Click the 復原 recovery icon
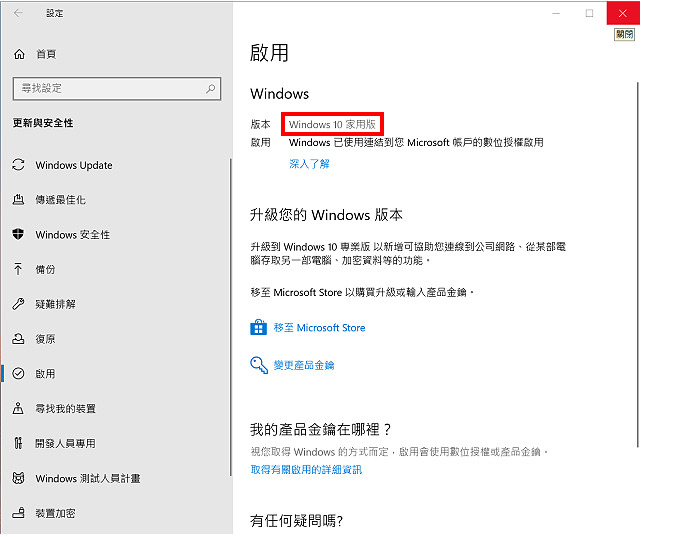 point(18,339)
